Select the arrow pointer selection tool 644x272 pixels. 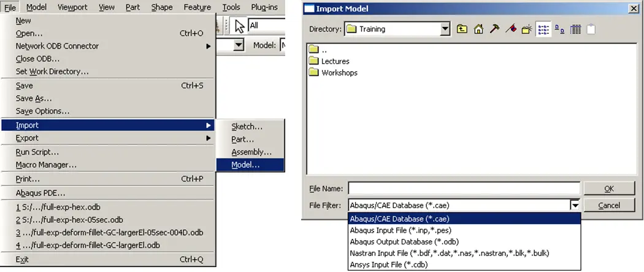pyautogui.click(x=239, y=26)
